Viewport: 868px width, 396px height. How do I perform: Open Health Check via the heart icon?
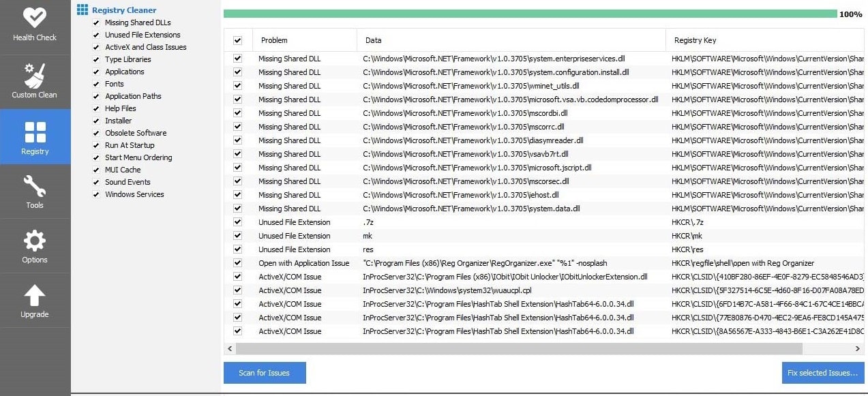click(x=35, y=18)
